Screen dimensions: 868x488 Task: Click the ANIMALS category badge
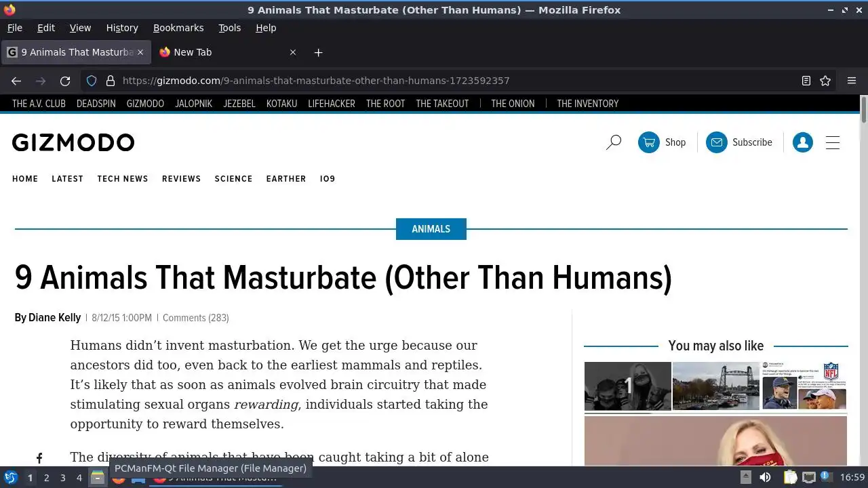431,229
